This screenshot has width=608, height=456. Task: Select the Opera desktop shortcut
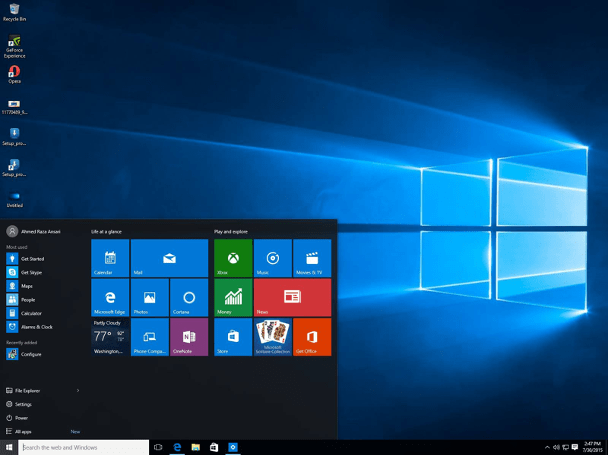point(14,75)
